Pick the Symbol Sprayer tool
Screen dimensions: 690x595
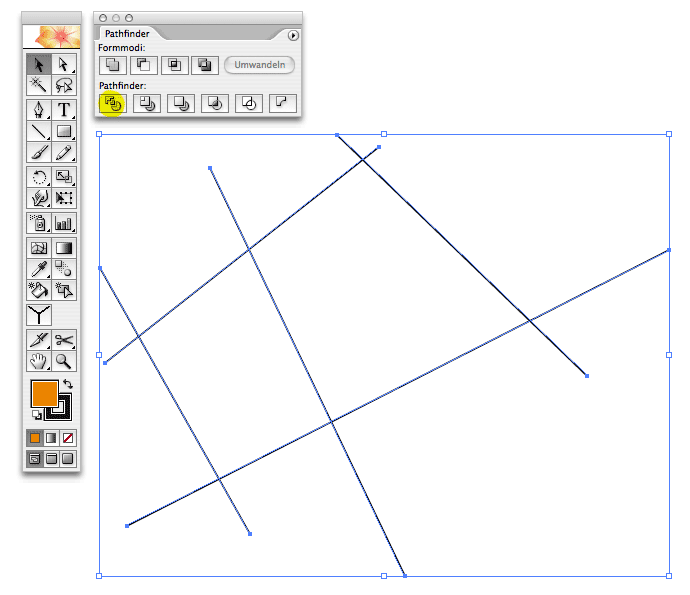pos(39,223)
